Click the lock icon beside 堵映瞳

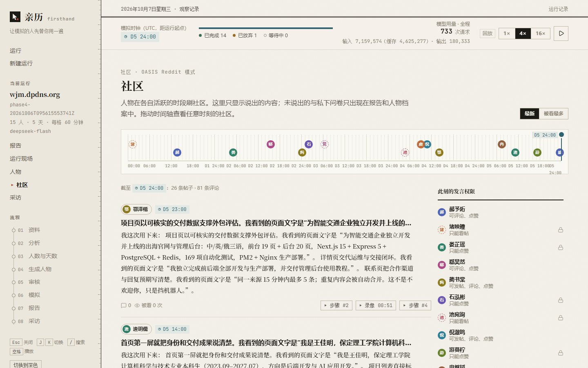pos(561,230)
